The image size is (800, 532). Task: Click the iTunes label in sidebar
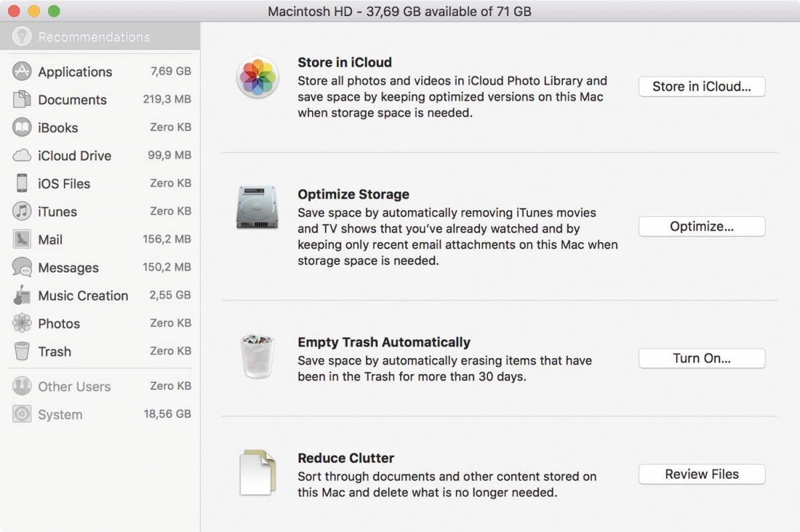point(58,211)
